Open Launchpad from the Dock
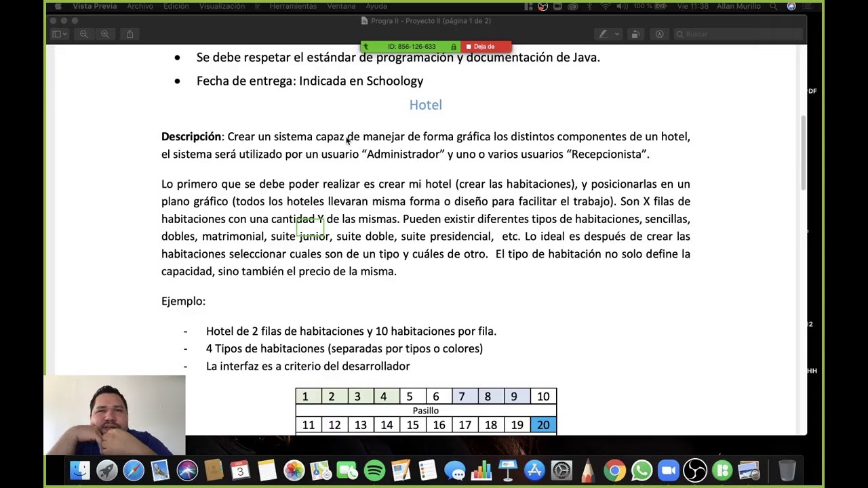The image size is (868, 488). (x=106, y=470)
